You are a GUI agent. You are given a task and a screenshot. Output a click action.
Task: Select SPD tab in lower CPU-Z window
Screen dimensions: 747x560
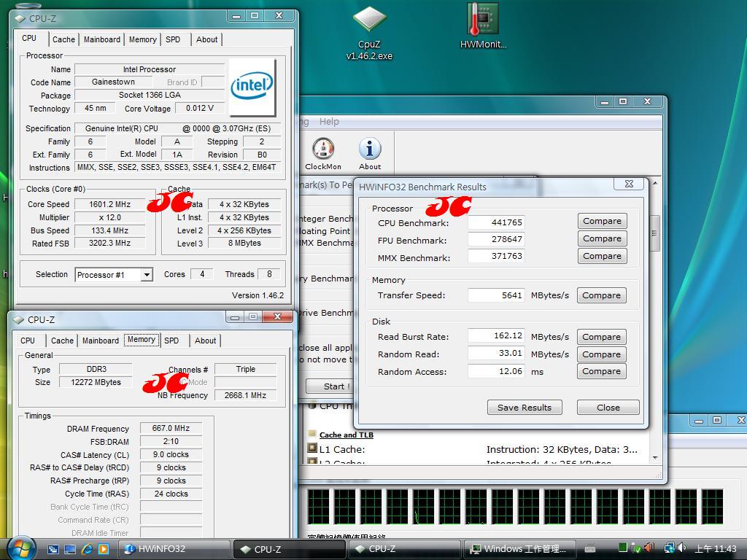tap(171, 341)
